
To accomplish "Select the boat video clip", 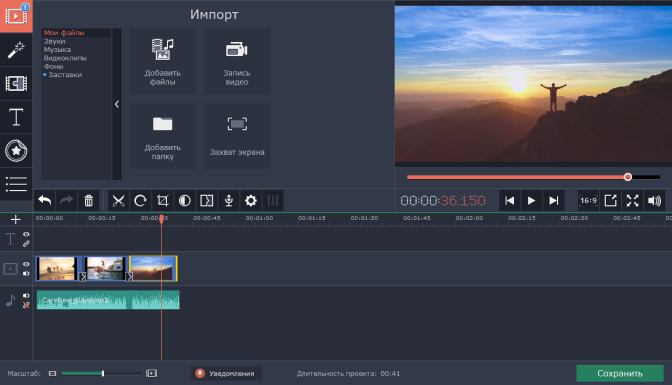I will point(105,268).
